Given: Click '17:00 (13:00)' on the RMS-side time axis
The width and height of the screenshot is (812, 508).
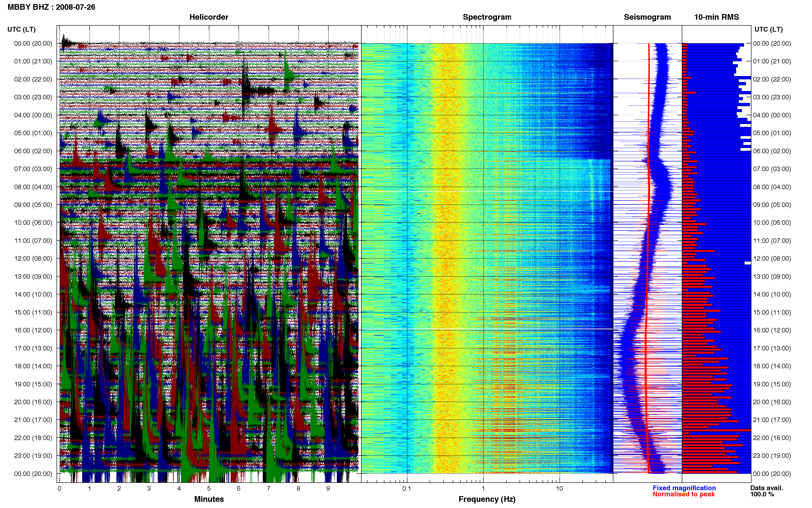Looking at the screenshot, I should pos(772,348).
